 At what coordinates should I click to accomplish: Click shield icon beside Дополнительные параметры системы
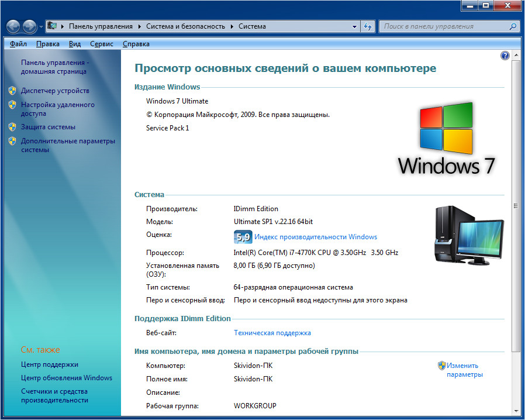click(12, 141)
